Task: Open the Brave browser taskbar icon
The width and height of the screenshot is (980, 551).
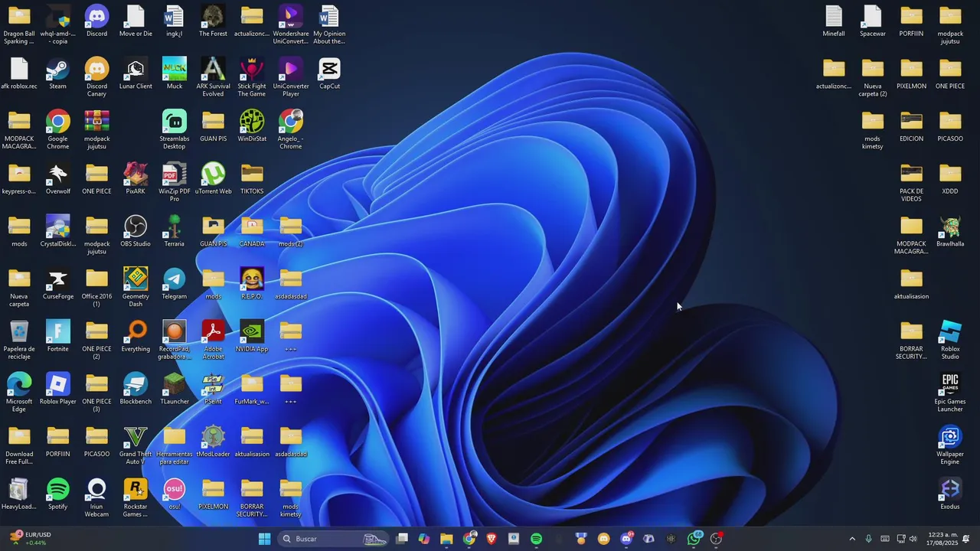Action: [492, 539]
